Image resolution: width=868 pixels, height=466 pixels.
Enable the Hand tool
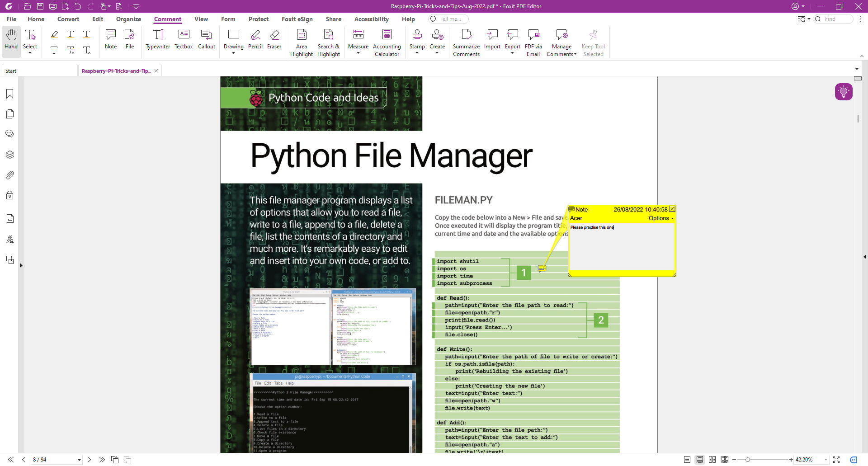(10, 41)
